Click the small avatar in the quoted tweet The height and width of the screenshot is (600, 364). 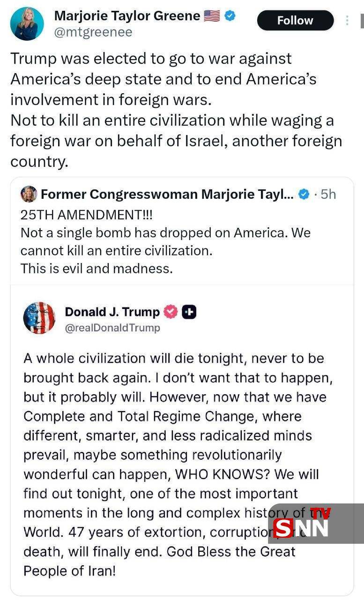[x=29, y=194]
